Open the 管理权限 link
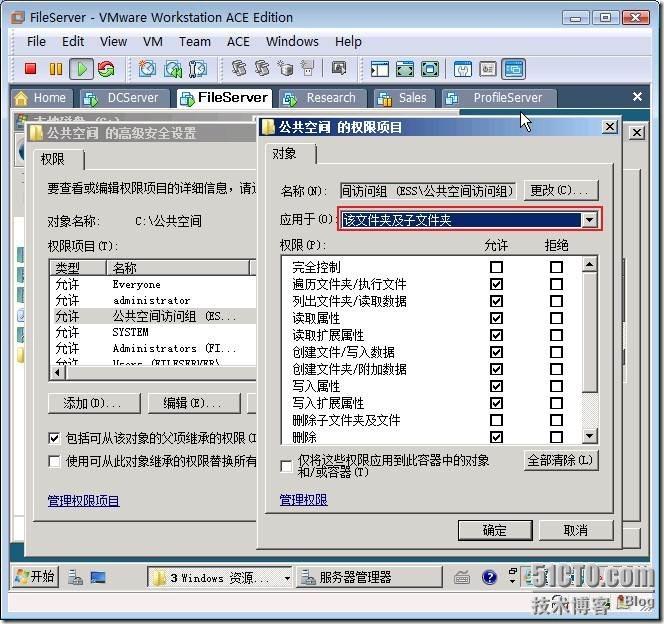The image size is (664, 624). click(303, 500)
